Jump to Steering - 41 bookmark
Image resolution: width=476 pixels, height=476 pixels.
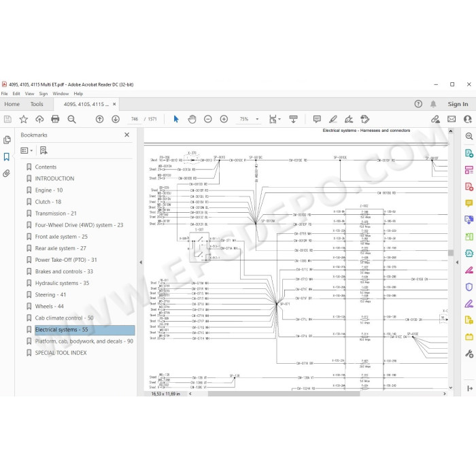pos(50,294)
